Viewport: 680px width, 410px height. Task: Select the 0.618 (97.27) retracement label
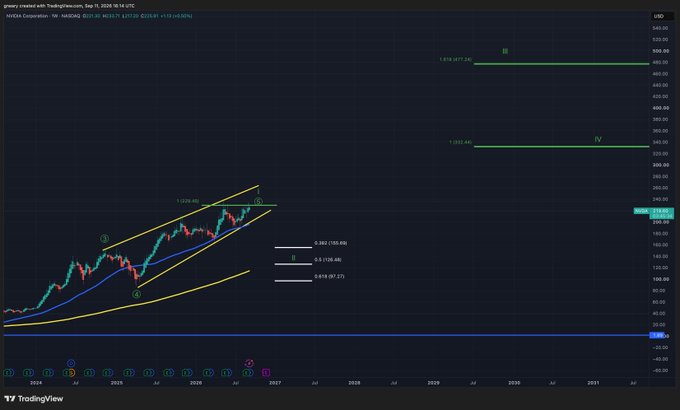pos(330,276)
